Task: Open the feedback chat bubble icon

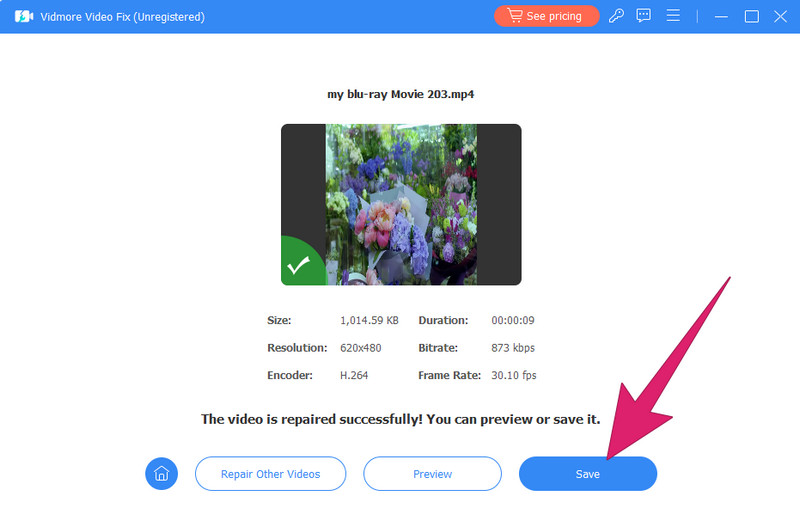Action: 644,16
